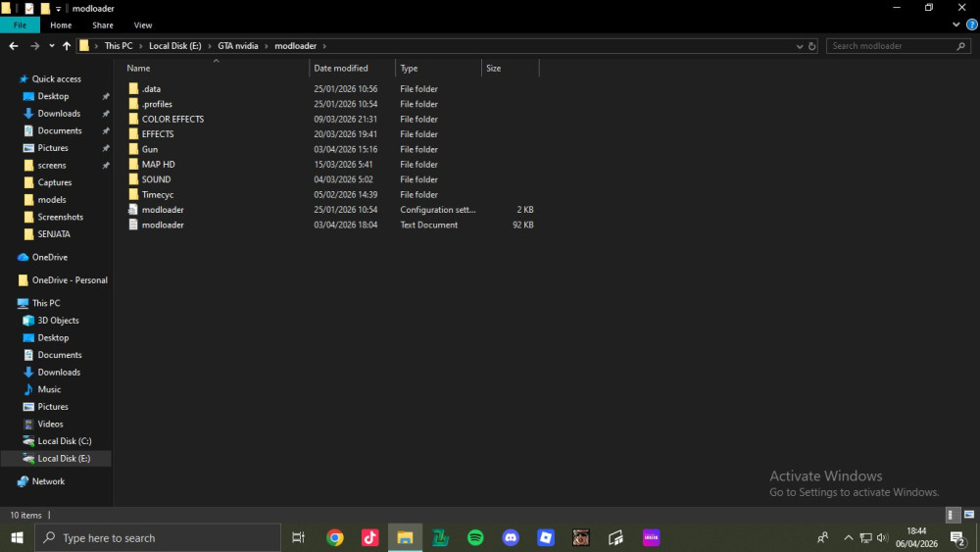Select modloader text document file
The width and height of the screenshot is (980, 552).
pyautogui.click(x=163, y=225)
